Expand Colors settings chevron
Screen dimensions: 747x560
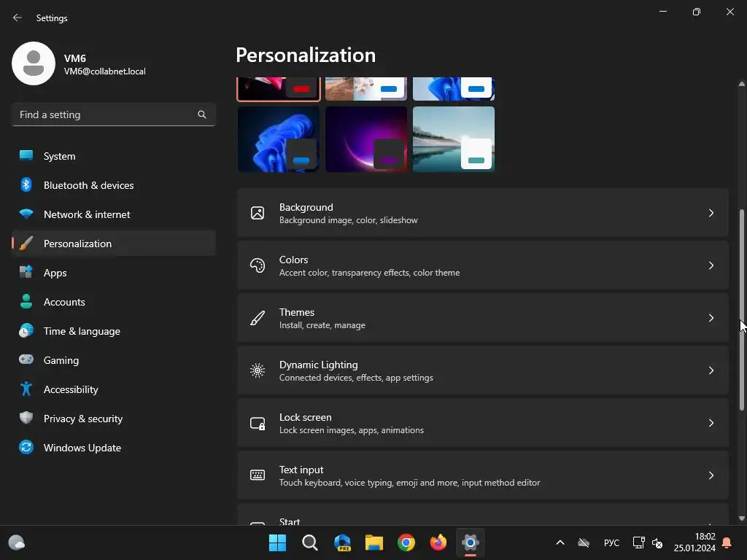[x=711, y=265]
